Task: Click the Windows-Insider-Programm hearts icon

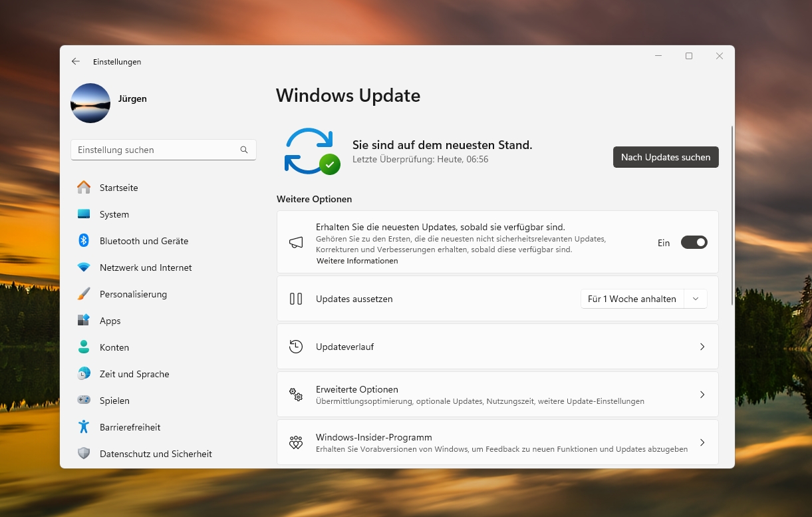Action: click(x=296, y=442)
